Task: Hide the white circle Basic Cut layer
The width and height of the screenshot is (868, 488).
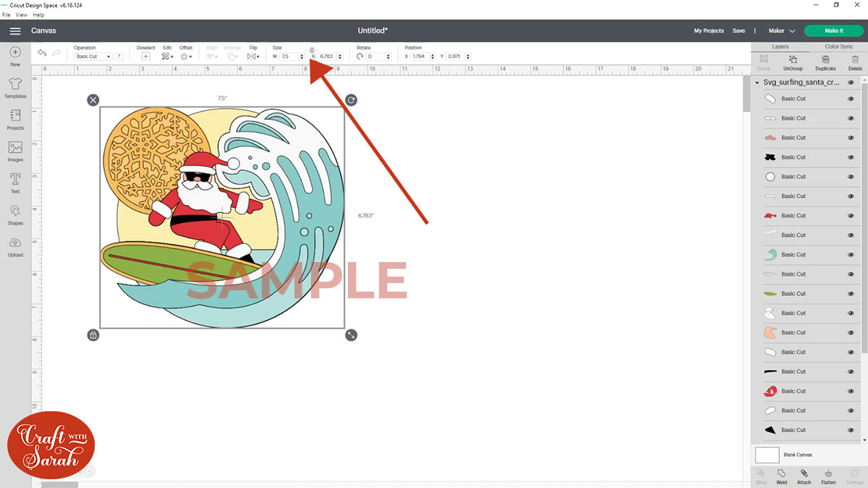Action: click(851, 177)
